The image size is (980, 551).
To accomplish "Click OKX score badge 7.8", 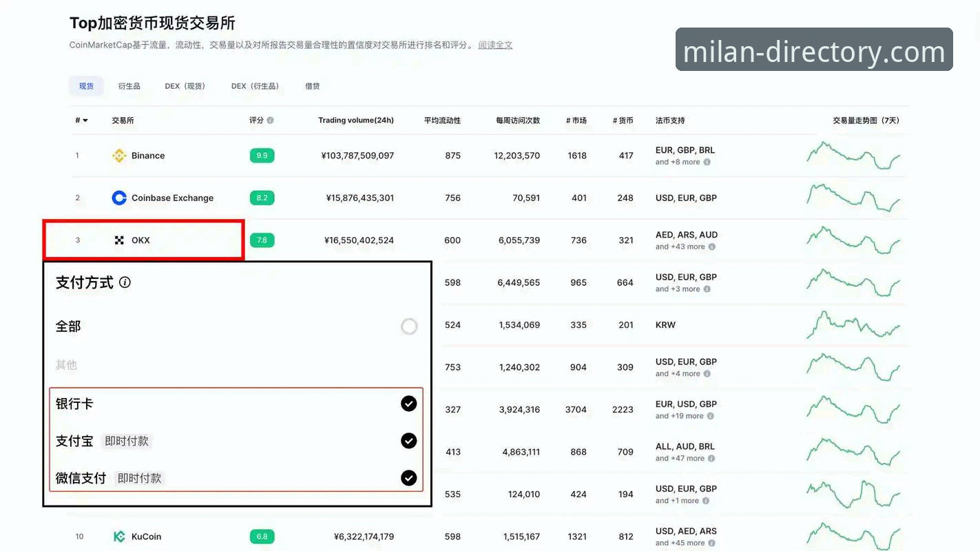I will (262, 240).
